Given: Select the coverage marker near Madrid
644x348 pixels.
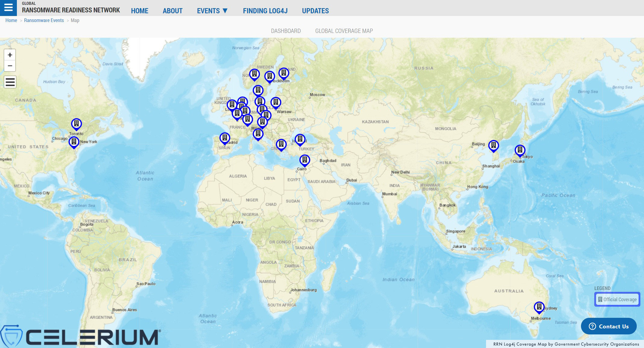Looking at the screenshot, I should point(225,138).
